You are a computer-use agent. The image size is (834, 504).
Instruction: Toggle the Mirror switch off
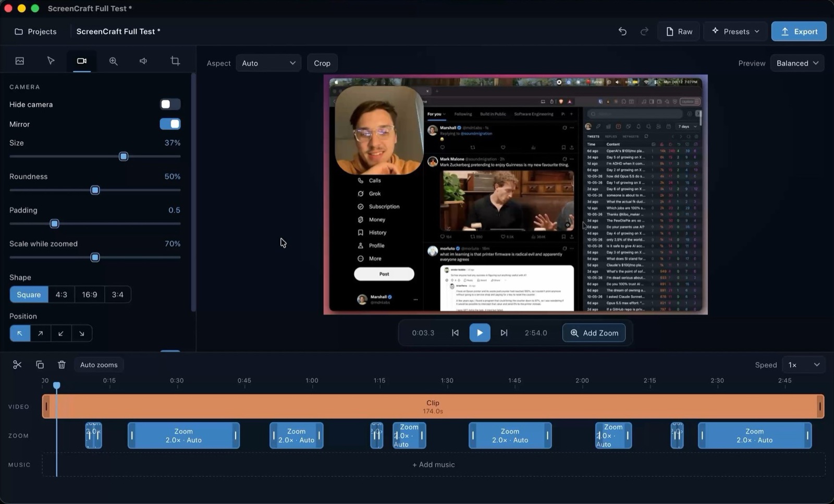coord(170,124)
